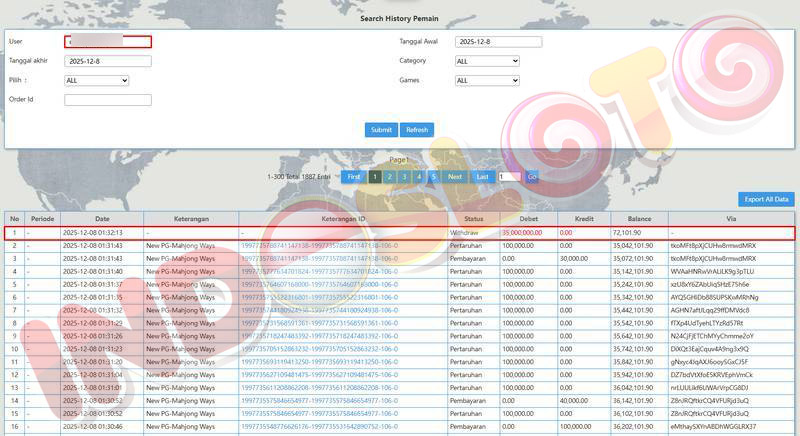The image size is (800, 436).
Task: Select the Tanggal Awal date field
Action: [x=497, y=42]
